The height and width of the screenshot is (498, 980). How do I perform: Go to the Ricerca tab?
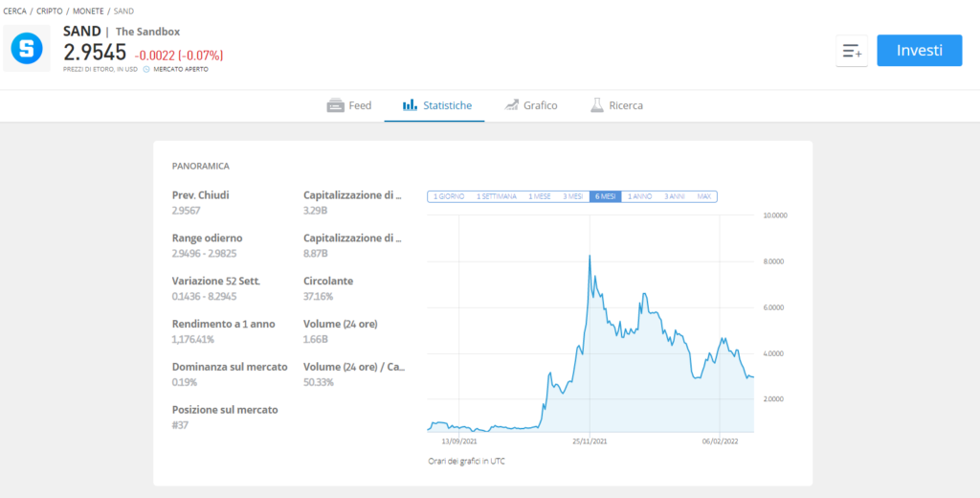coord(616,105)
